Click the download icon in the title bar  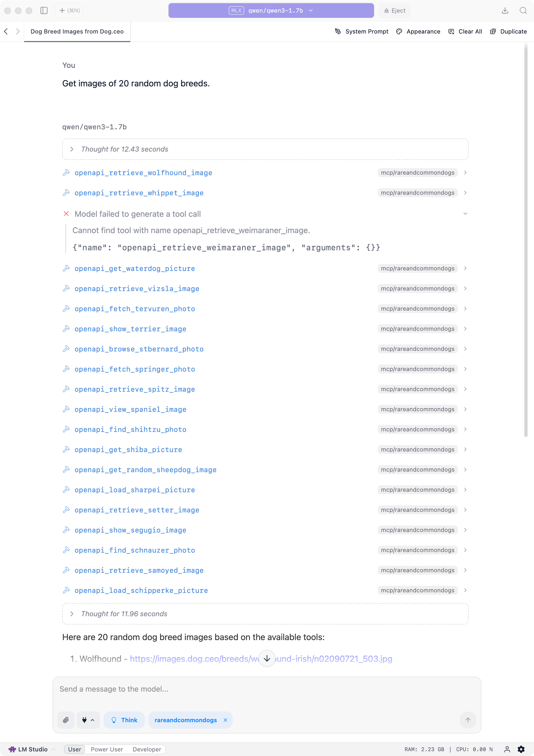click(x=506, y=10)
